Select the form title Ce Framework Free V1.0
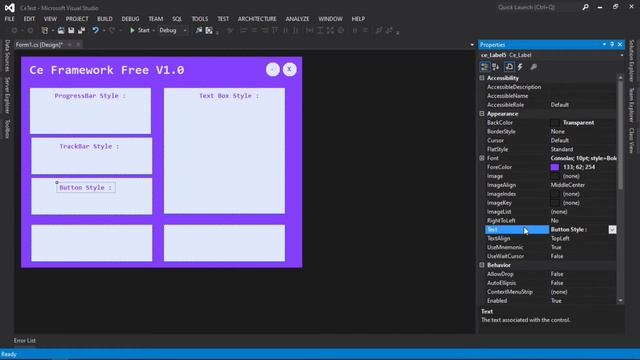This screenshot has height=360, width=640. point(107,70)
